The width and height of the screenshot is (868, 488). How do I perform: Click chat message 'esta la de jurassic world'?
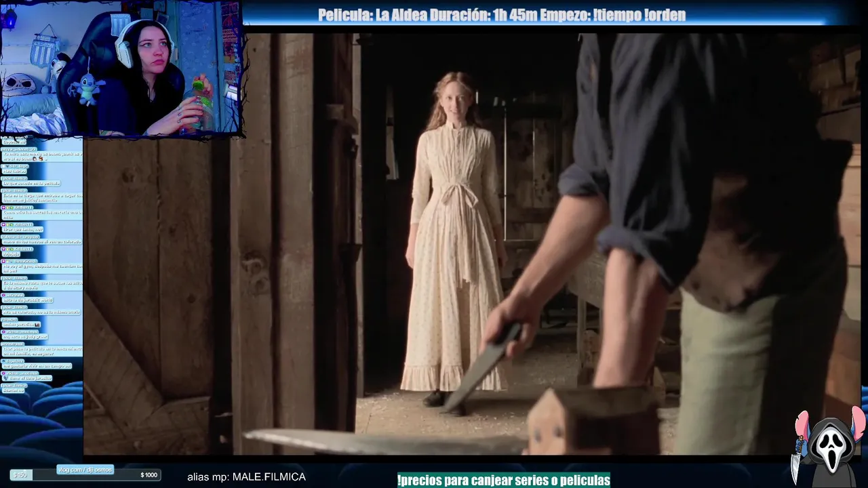(x=28, y=300)
